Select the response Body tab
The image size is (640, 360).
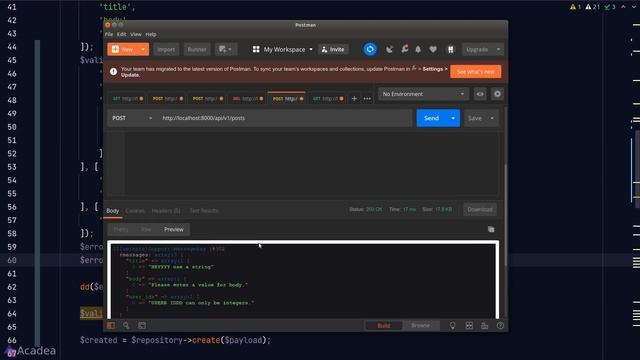pos(113,211)
